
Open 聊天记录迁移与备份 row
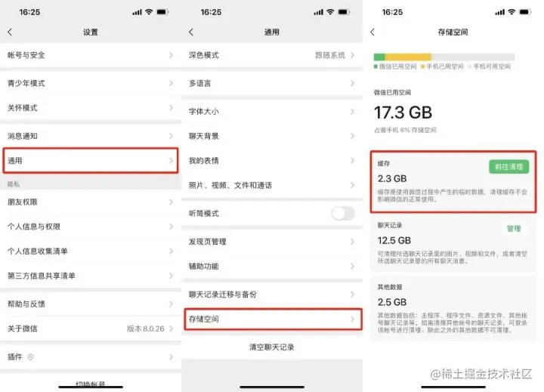[x=272, y=294]
